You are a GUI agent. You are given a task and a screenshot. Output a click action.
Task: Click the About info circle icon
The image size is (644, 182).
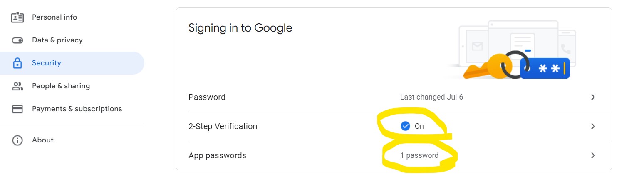click(17, 140)
